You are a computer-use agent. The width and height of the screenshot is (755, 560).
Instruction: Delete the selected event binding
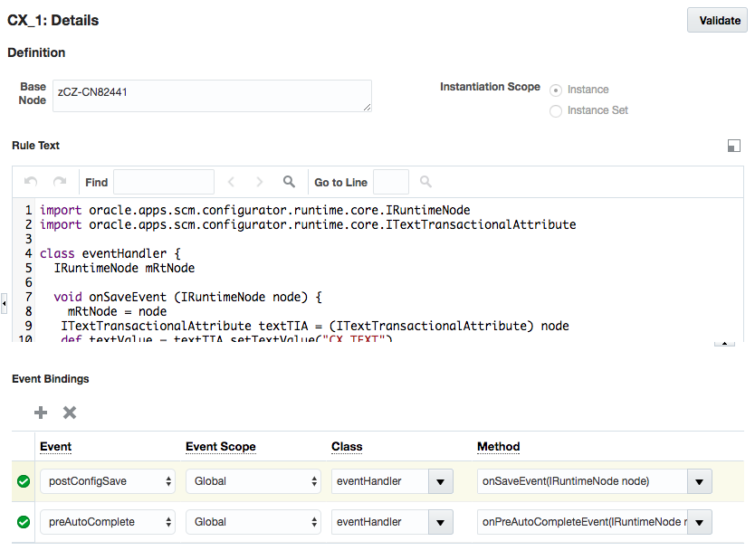point(70,413)
